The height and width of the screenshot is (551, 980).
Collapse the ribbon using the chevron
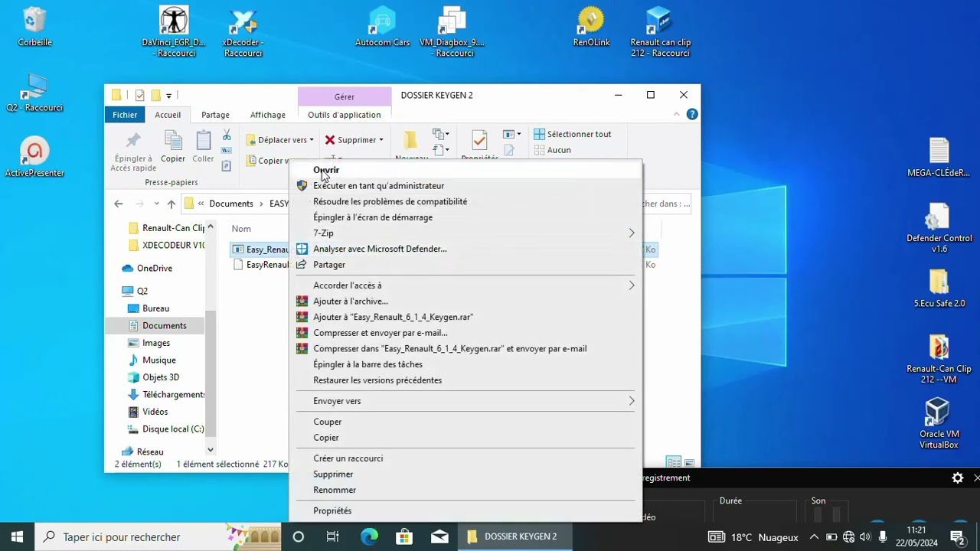677,115
